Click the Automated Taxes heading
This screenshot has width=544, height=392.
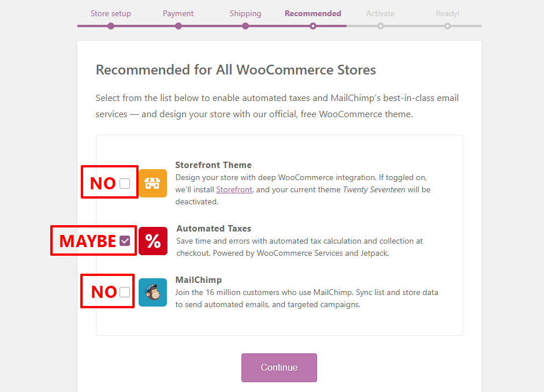(x=214, y=229)
